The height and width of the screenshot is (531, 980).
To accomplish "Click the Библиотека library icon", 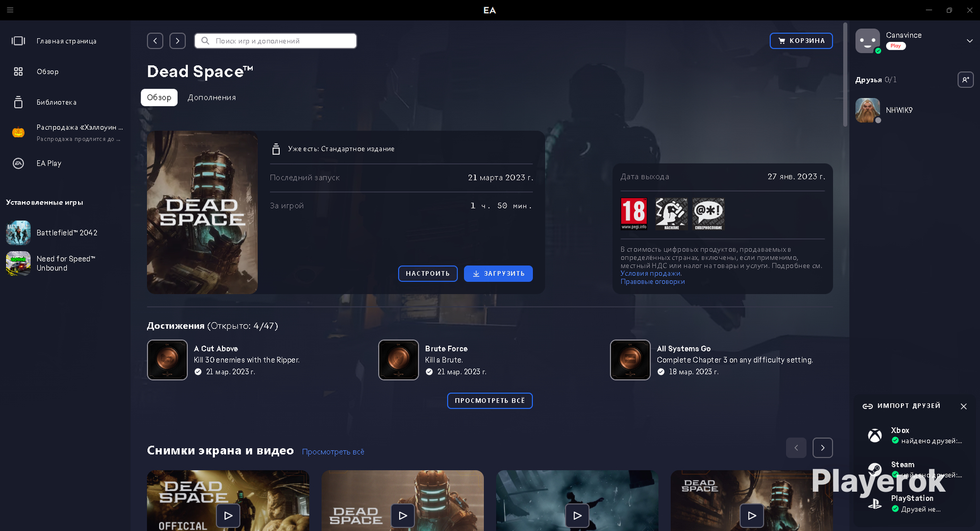I will tap(19, 102).
